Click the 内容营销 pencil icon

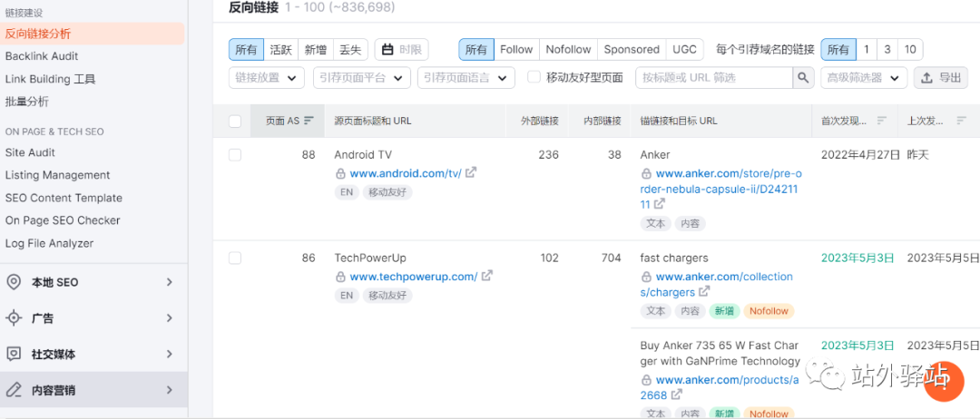tap(13, 390)
